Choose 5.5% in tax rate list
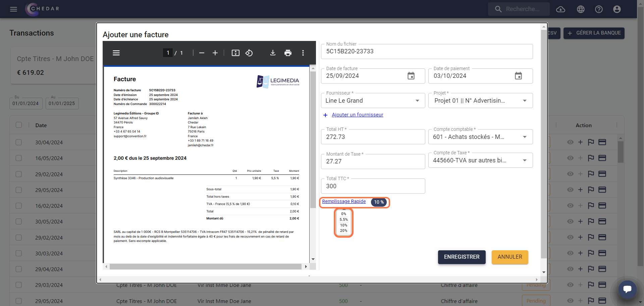The height and width of the screenshot is (306, 644). 343,219
